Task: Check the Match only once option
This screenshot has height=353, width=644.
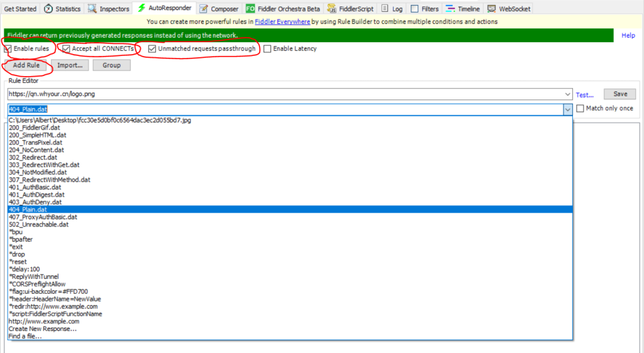Action: (580, 109)
